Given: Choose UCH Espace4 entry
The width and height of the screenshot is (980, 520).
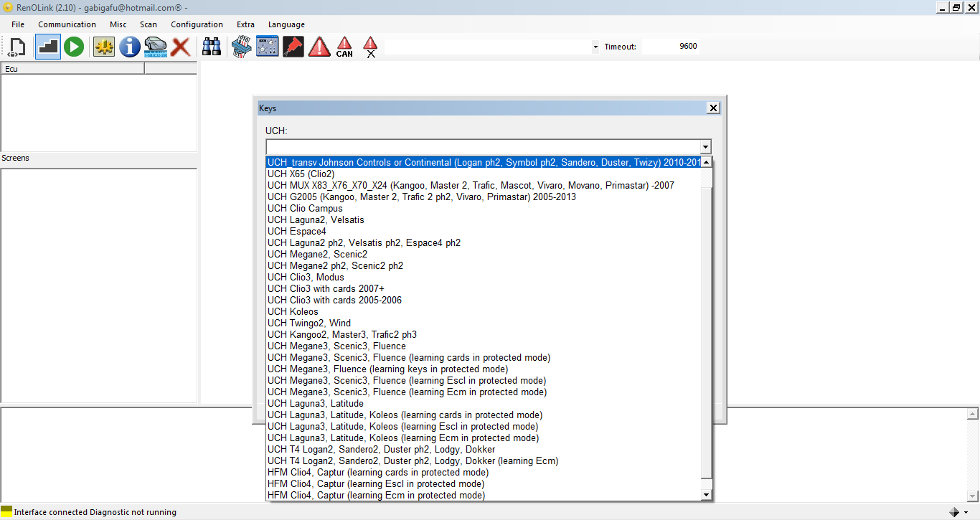Looking at the screenshot, I should 484,231.
